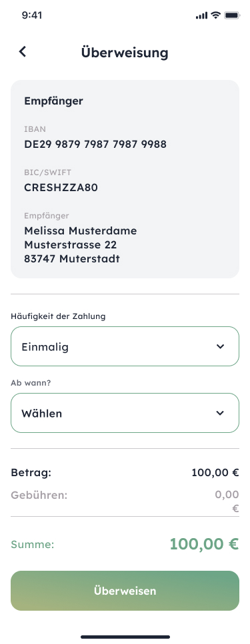The width and height of the screenshot is (250, 644).
Task: Tap the Überweisung page title
Action: click(x=125, y=53)
